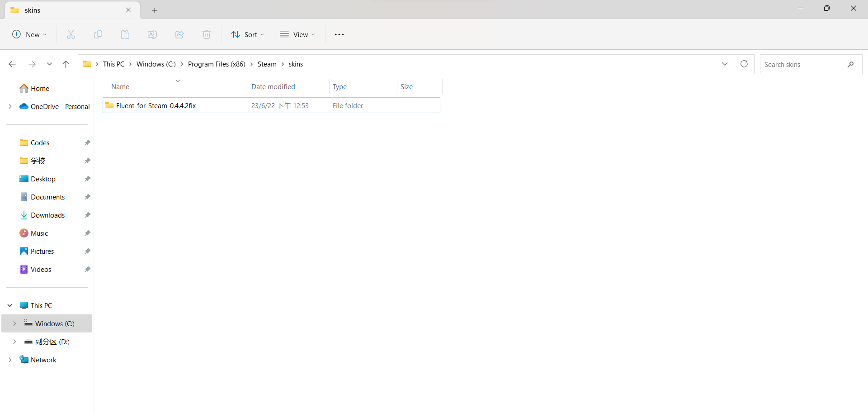Copy the selected item via toolbar

pos(98,34)
